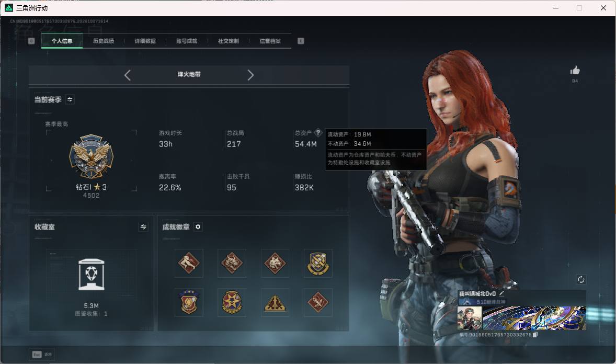Go to next mode with right chevron
Viewport: 616px width, 364px height.
coord(250,75)
